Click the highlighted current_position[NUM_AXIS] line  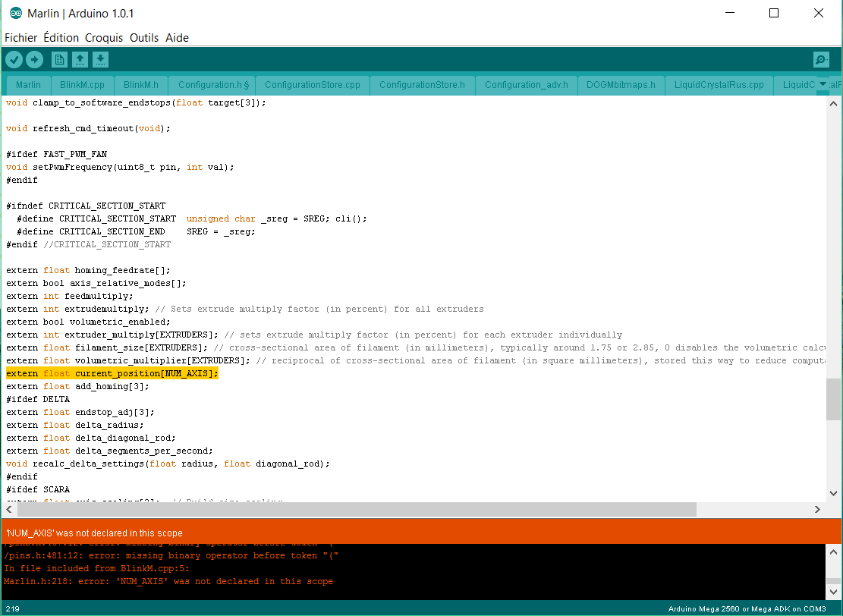112,373
